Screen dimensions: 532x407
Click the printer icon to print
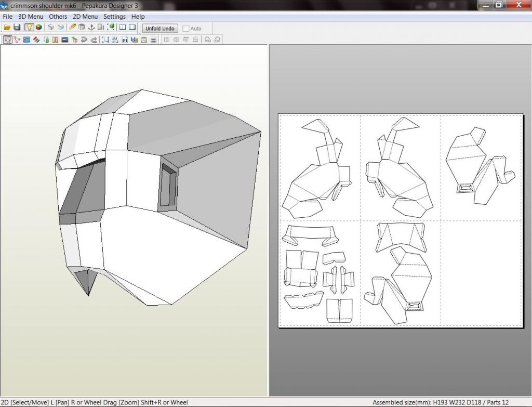(153, 40)
